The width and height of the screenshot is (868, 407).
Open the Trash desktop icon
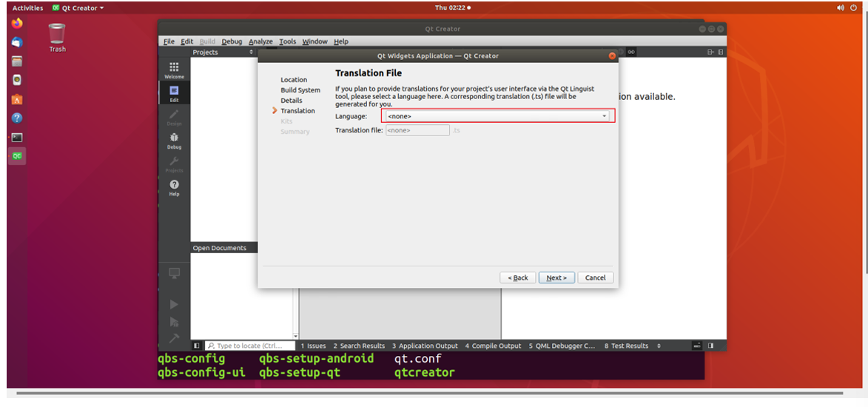(x=57, y=38)
